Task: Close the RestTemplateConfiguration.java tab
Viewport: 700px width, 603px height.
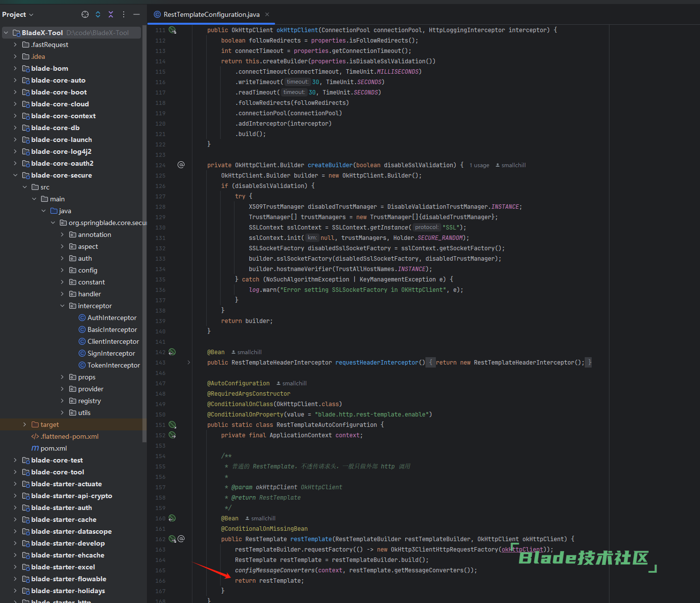Action: coord(267,14)
